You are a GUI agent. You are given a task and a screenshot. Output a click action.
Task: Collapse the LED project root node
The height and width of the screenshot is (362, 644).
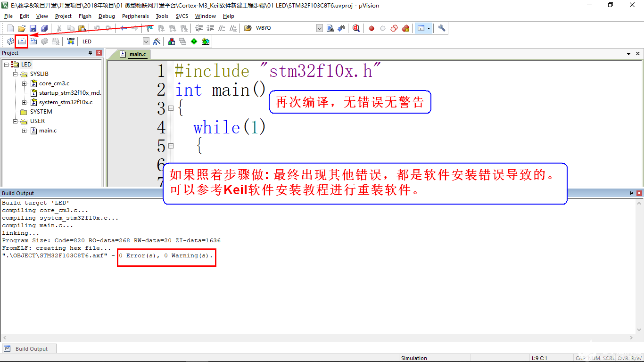(x=7, y=65)
